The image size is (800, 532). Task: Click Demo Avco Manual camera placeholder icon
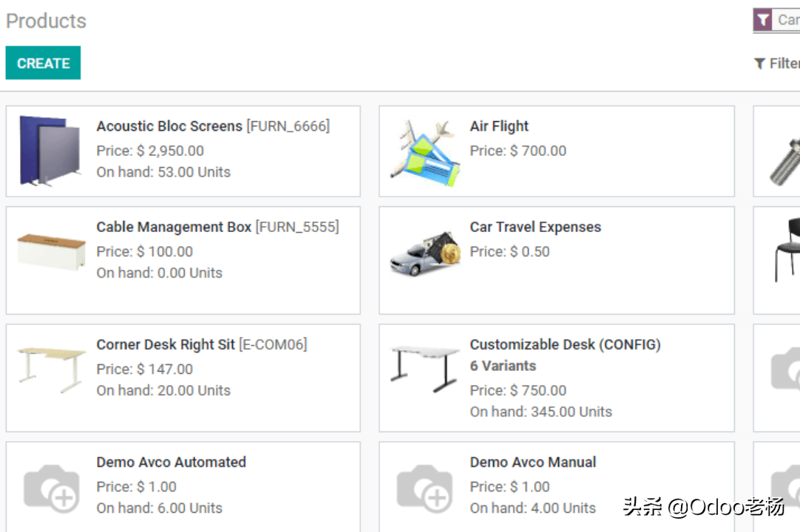[424, 488]
